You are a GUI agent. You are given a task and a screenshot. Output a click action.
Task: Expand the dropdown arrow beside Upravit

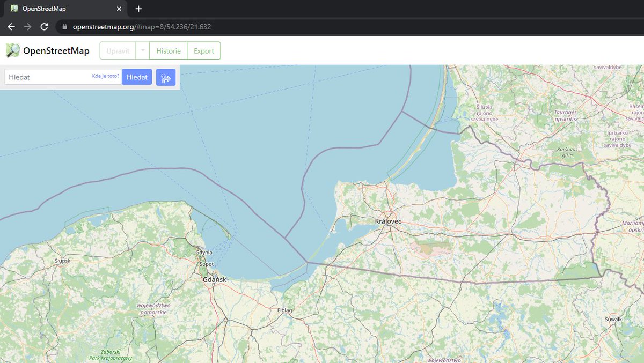[143, 51]
